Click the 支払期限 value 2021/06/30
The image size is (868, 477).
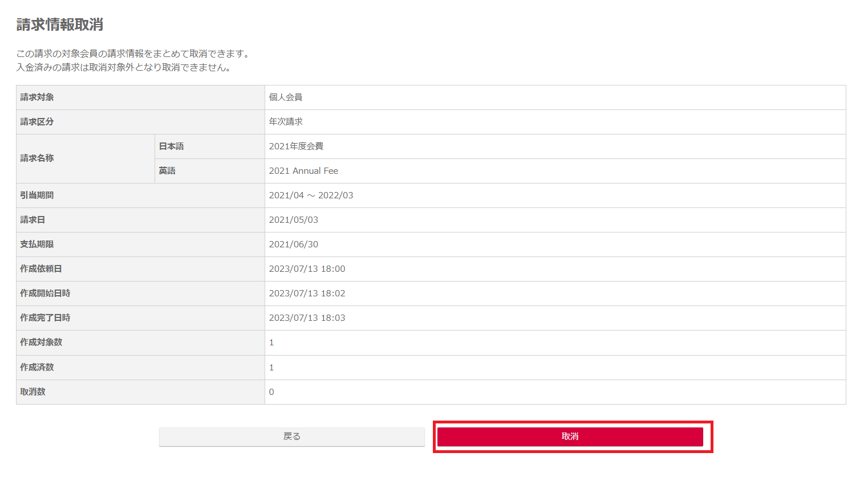pyautogui.click(x=294, y=244)
